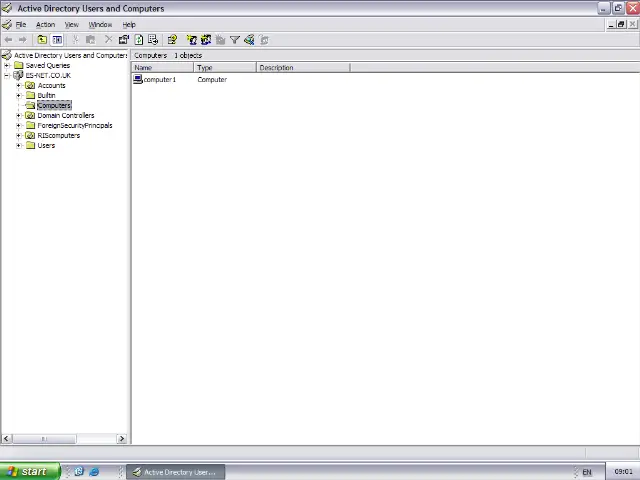
Task: Click the computer1 computer icon
Action: (138, 79)
